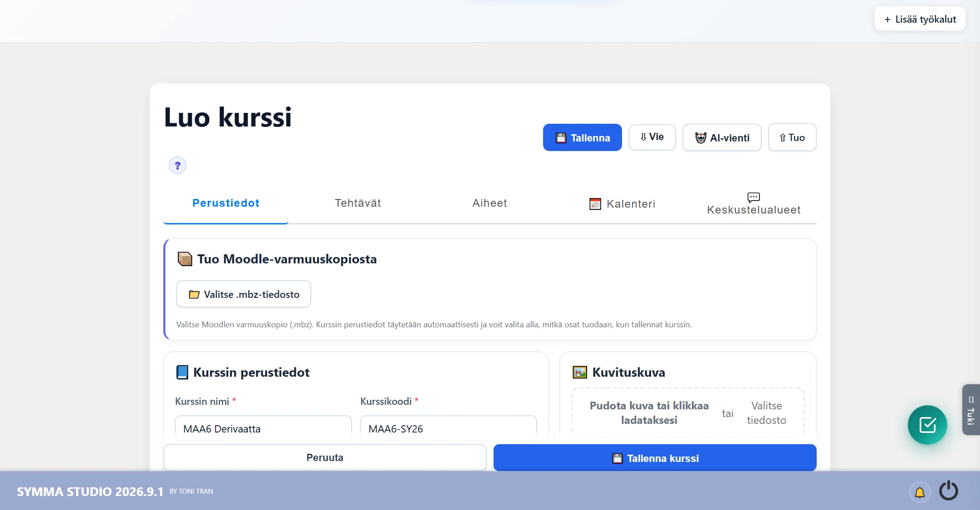The width and height of the screenshot is (980, 510).
Task: Save with the top Tallenna button
Action: [583, 137]
